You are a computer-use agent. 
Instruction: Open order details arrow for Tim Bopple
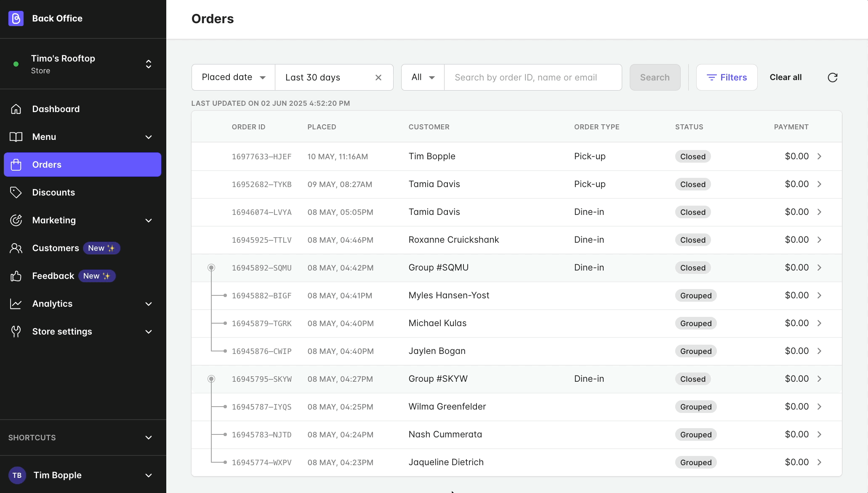pos(820,156)
